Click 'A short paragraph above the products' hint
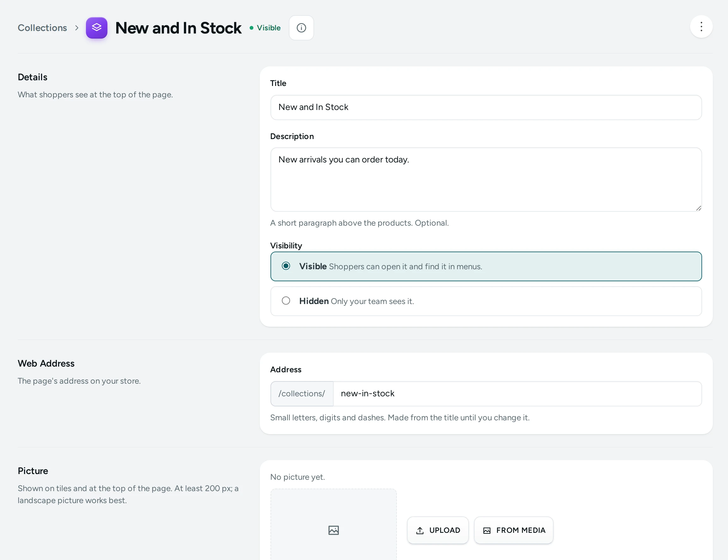 [x=359, y=223]
